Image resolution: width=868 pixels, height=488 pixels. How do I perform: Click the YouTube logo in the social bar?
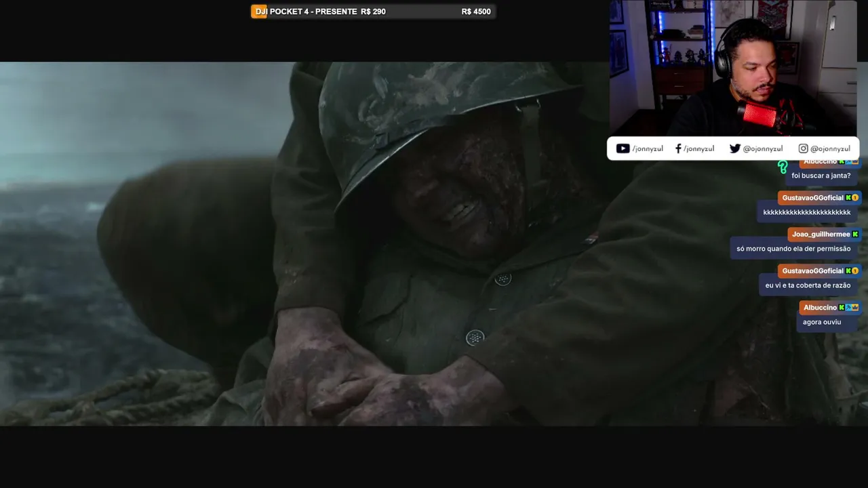click(x=623, y=148)
